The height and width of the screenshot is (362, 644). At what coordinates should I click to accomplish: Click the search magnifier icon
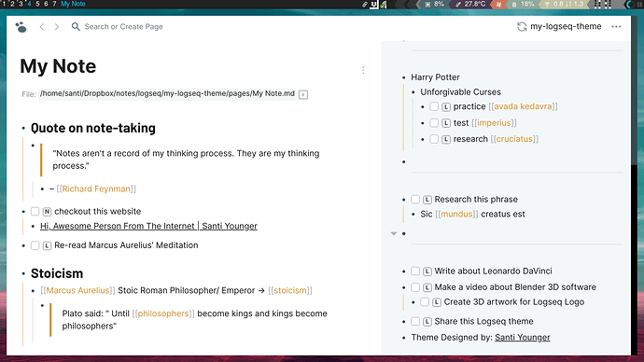(x=76, y=27)
